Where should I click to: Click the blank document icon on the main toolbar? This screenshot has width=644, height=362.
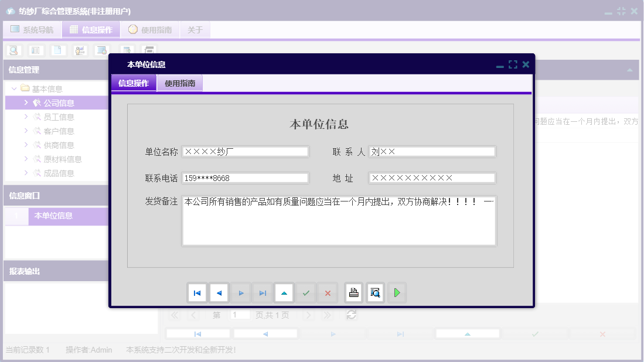coord(58,50)
